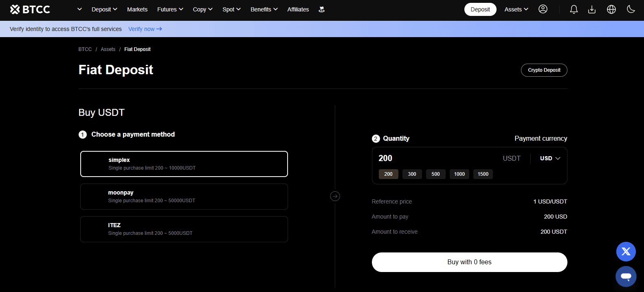Go to Assets in the breadcrumb
Image resolution: width=644 pixels, height=292 pixels.
tap(108, 49)
